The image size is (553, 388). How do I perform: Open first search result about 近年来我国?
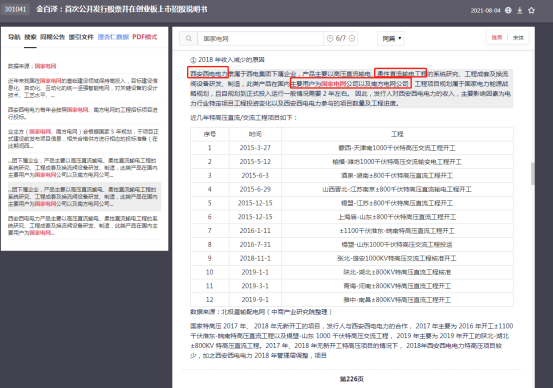[x=83, y=88]
